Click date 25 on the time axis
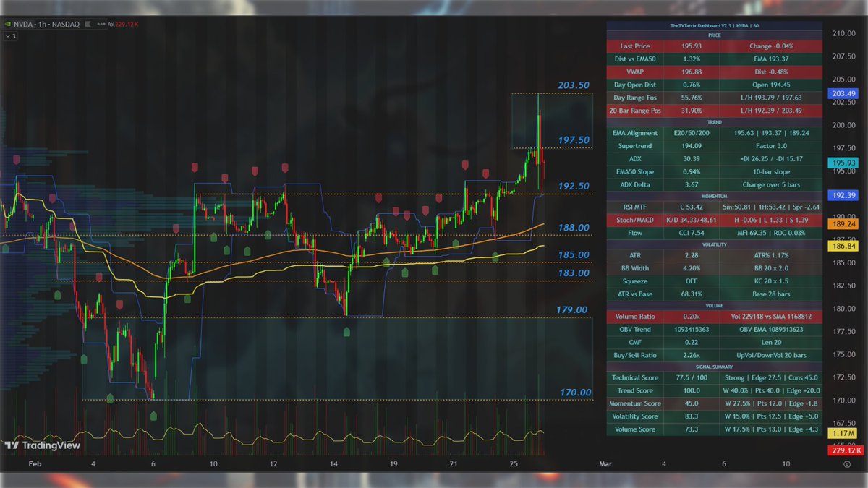 coord(514,463)
